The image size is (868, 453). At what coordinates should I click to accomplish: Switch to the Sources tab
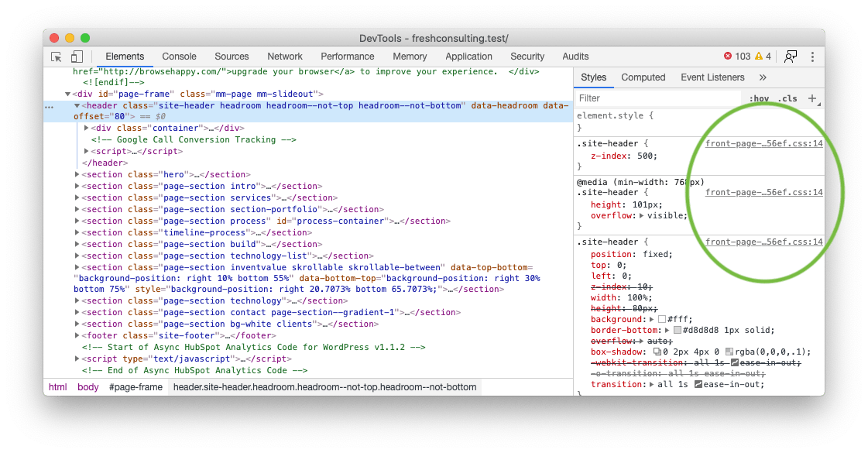click(x=232, y=57)
